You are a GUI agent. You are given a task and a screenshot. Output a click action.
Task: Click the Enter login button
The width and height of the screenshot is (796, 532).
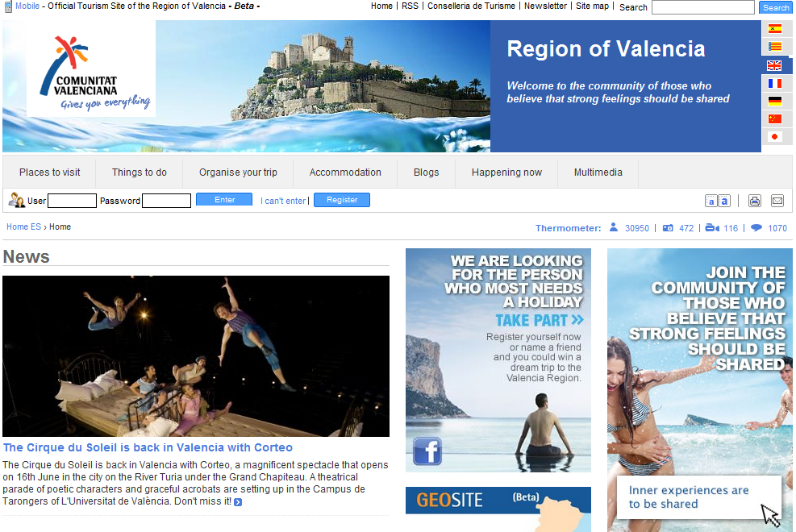coord(224,200)
